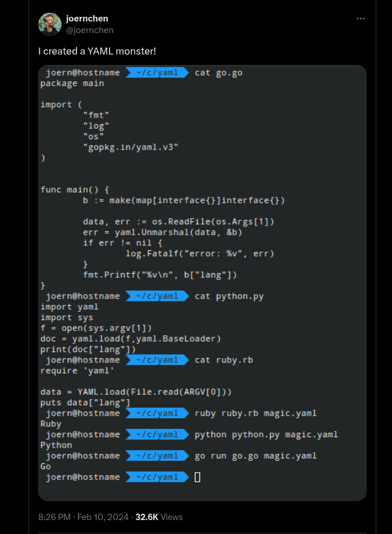Click the terminal cursor block in the image
392x534 pixels.
point(197,477)
